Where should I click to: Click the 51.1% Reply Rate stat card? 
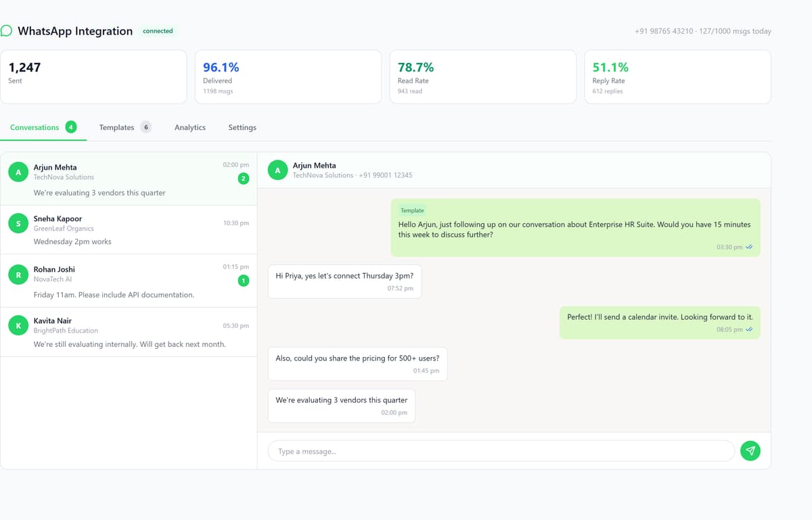677,76
